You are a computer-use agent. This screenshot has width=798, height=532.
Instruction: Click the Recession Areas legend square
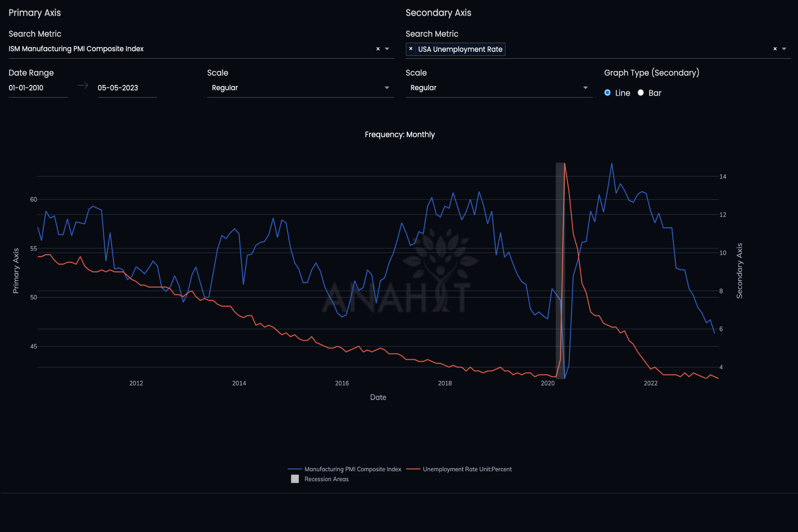pos(295,479)
